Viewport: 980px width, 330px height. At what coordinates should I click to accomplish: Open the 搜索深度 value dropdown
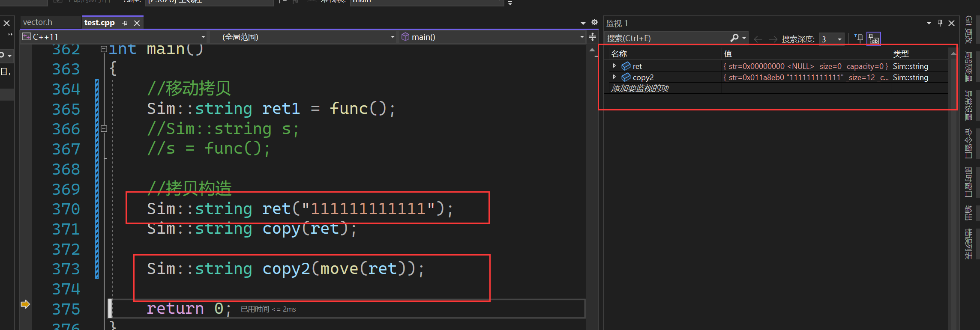839,39
